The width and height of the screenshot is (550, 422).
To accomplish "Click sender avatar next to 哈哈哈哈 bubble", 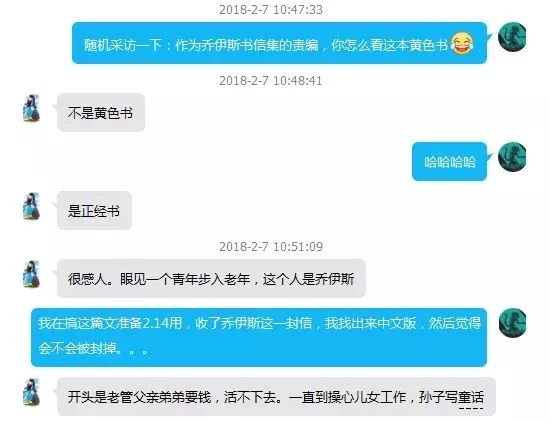I will coord(512,156).
